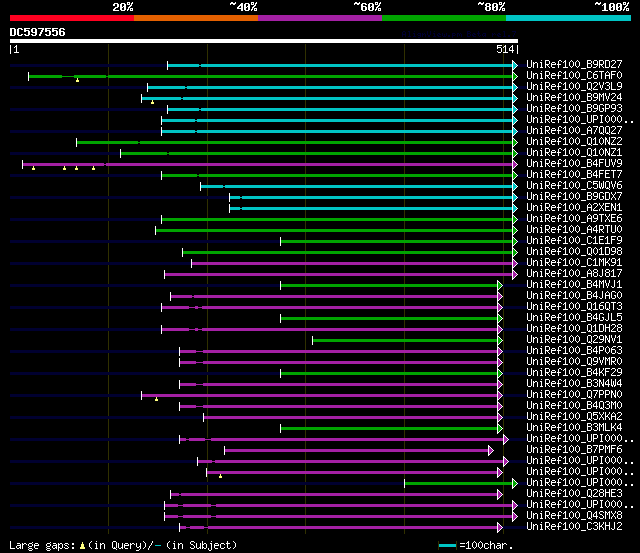Viewport: 640px width, 553px height.
Task: Select the UniRef100_Q28HE3 label
Action: tap(574, 494)
